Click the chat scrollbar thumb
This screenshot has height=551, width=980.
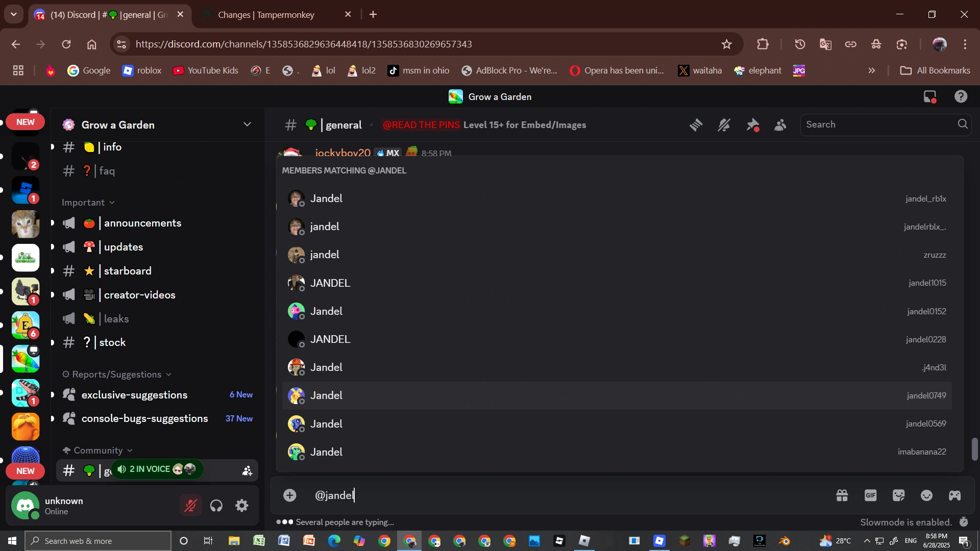[975, 448]
